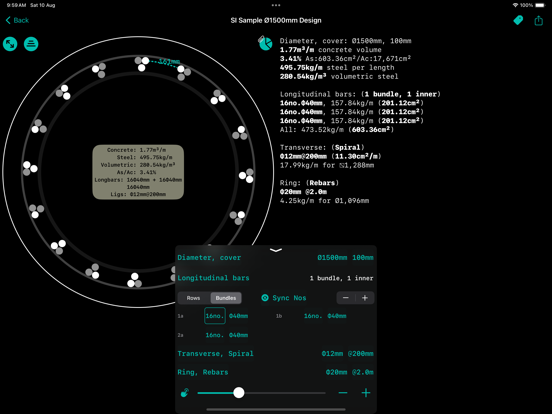Click the pie chart summary icon
The width and height of the screenshot is (552, 414).
[265, 43]
